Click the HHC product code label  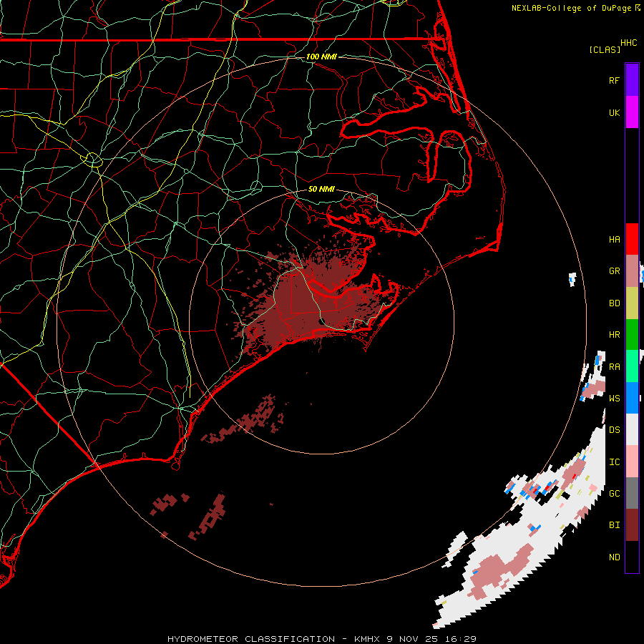629,43
